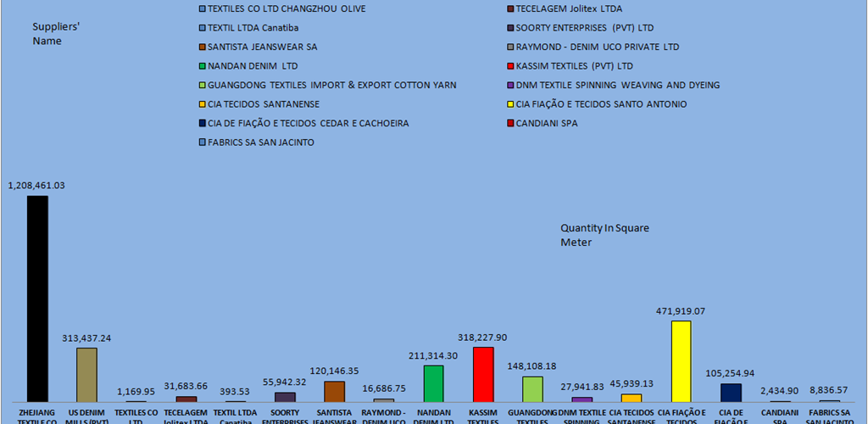Click the navy CIA DE FIAÇÃO bar

pos(731,393)
